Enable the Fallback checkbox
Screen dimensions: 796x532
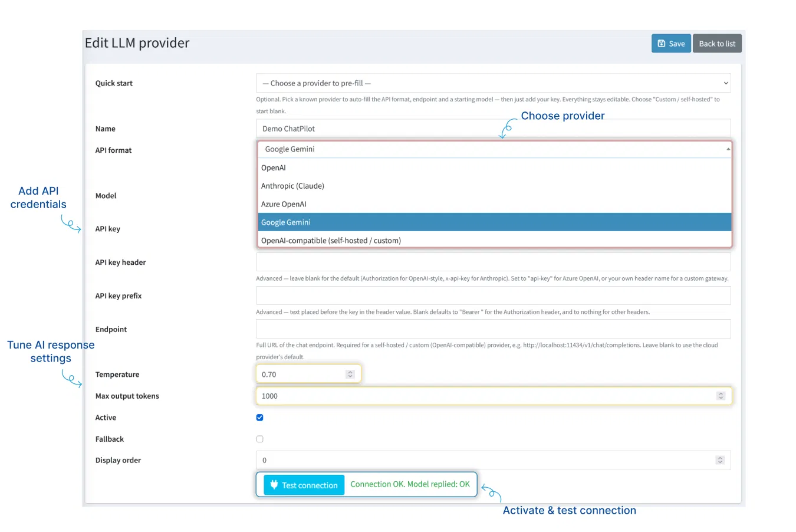259,439
